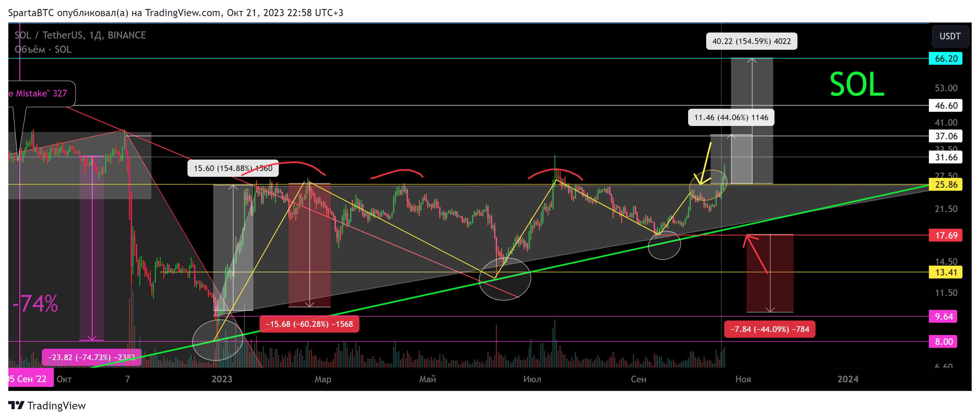Select the yellow 13.41 price label
The height and width of the screenshot is (420, 980).
(x=945, y=272)
